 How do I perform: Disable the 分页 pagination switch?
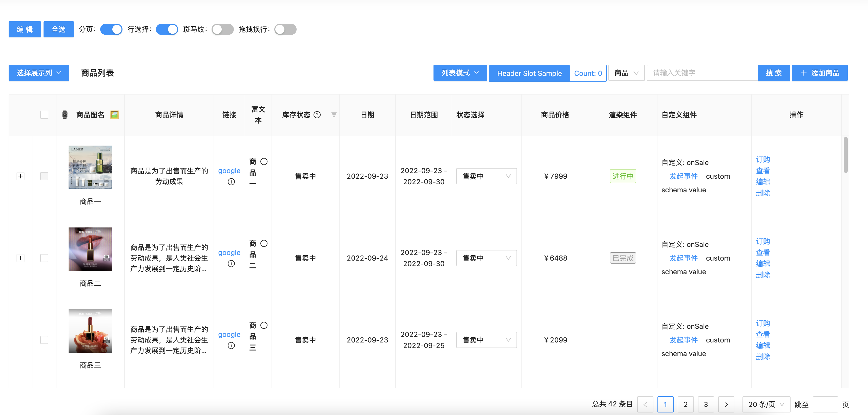click(x=111, y=29)
